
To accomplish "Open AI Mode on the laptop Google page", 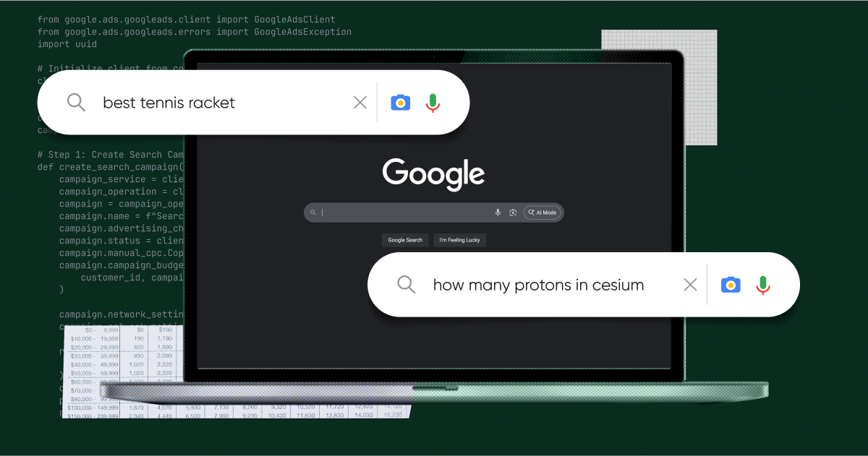I will (542, 212).
